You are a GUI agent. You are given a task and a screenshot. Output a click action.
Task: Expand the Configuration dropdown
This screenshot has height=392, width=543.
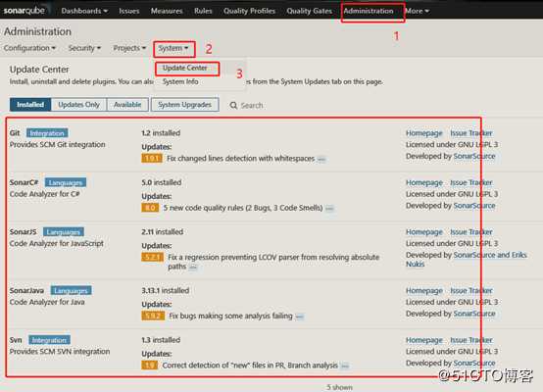coord(29,48)
